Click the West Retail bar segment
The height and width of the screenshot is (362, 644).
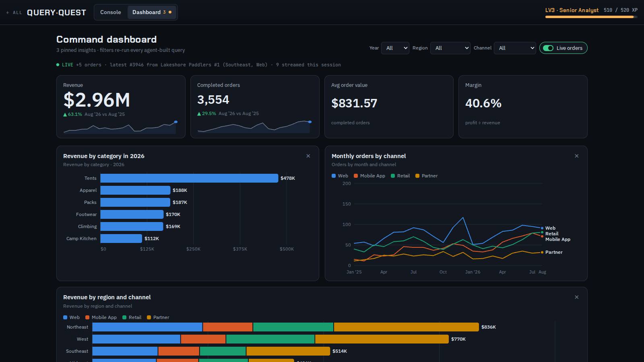pos(270,339)
